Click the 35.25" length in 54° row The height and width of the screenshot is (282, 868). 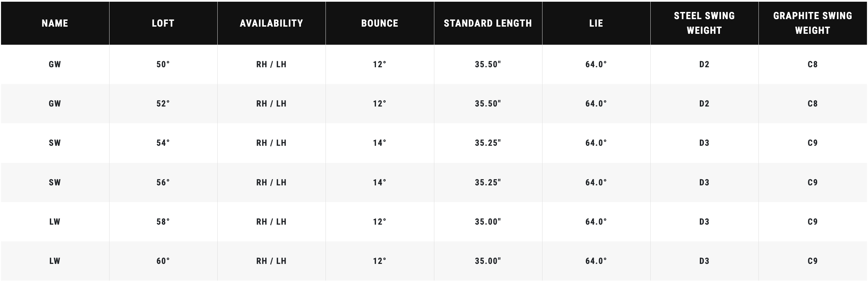click(488, 143)
